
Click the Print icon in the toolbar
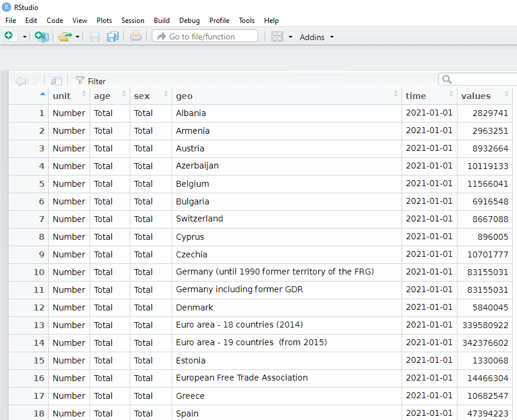click(x=135, y=36)
